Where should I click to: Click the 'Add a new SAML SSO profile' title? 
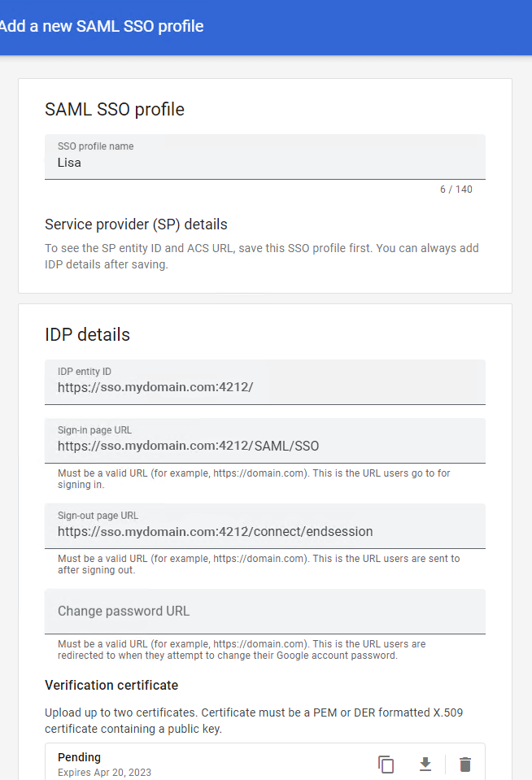click(101, 26)
